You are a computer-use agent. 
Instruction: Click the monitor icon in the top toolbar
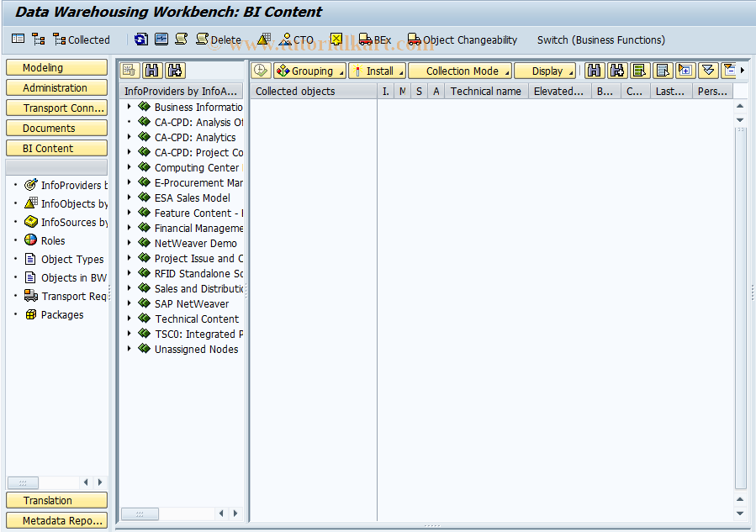coord(161,40)
